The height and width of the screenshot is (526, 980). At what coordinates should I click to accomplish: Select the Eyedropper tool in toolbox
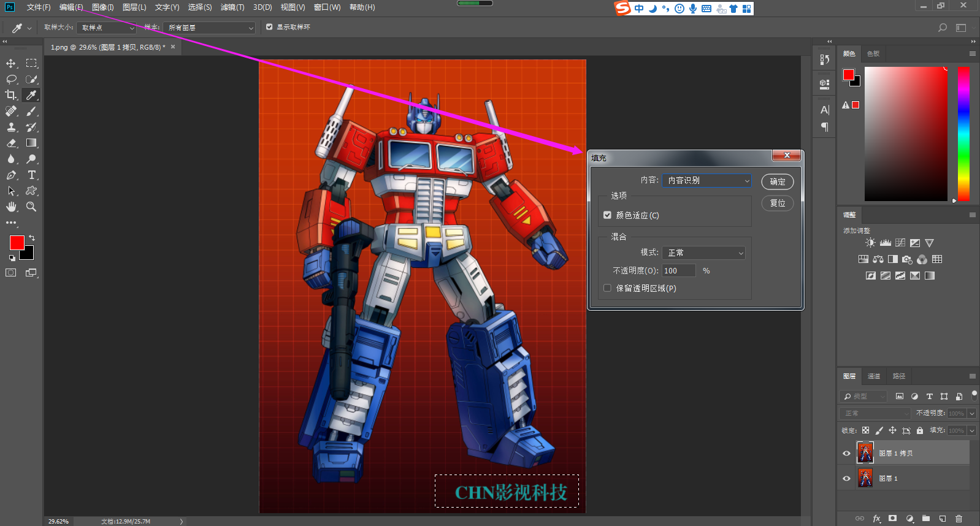(31, 95)
